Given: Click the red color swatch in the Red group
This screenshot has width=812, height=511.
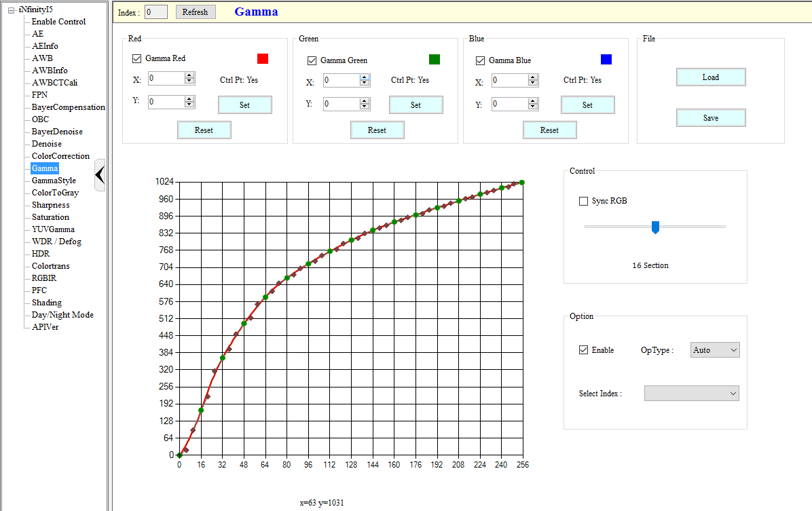Looking at the screenshot, I should coord(262,59).
